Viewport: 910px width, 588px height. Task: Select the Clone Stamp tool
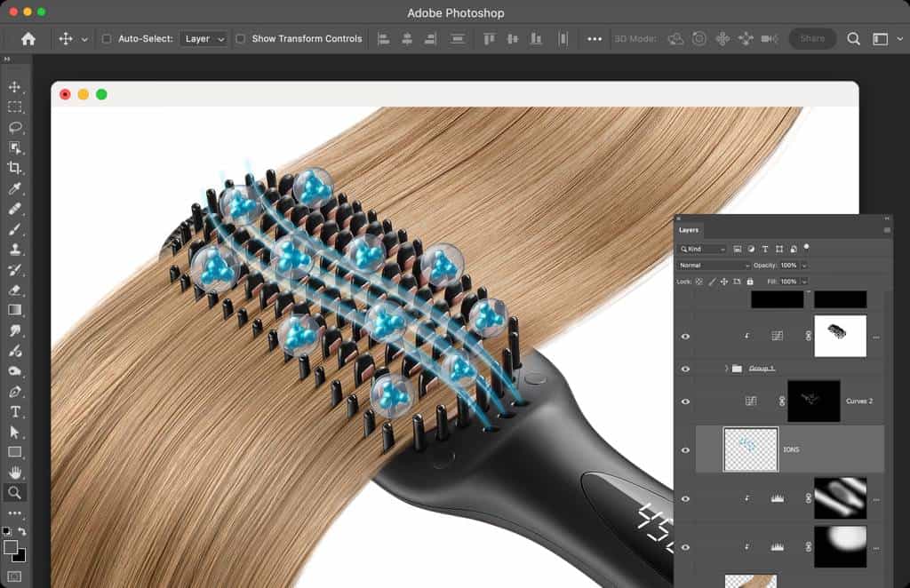pyautogui.click(x=14, y=250)
